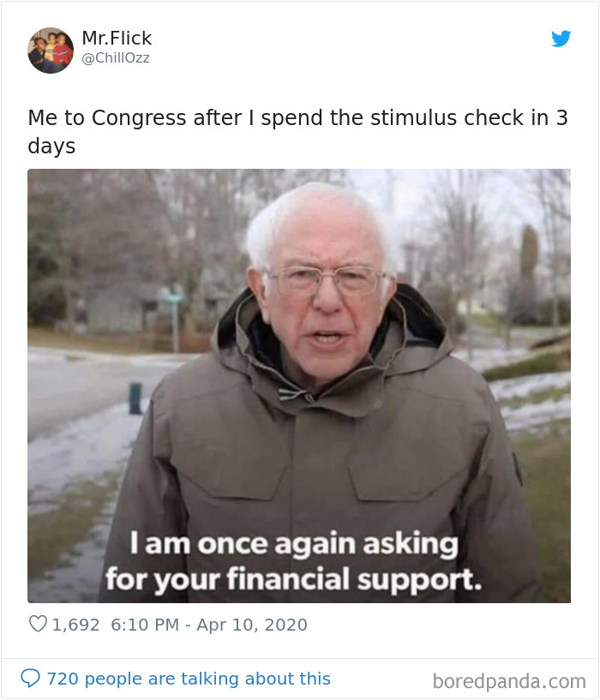
Task: Click the Twitter logo to open Twitter
Action: coord(562,39)
